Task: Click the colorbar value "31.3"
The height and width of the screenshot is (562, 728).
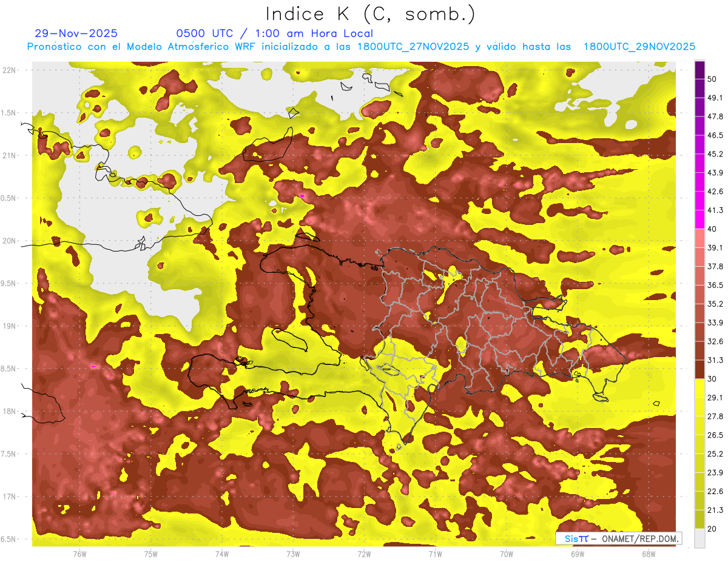Action: (715, 360)
